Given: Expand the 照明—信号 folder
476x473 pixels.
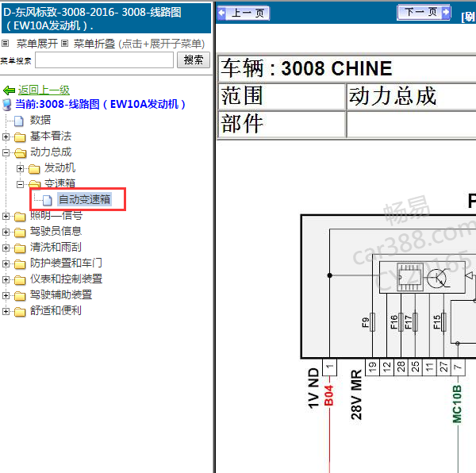Looking at the screenshot, I should pos(6,216).
